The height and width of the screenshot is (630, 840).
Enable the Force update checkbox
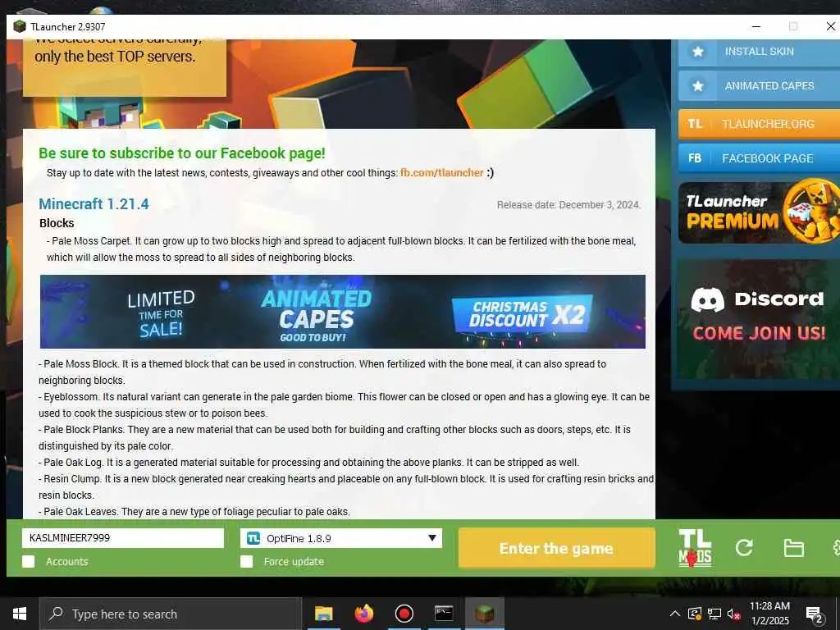pos(246,561)
